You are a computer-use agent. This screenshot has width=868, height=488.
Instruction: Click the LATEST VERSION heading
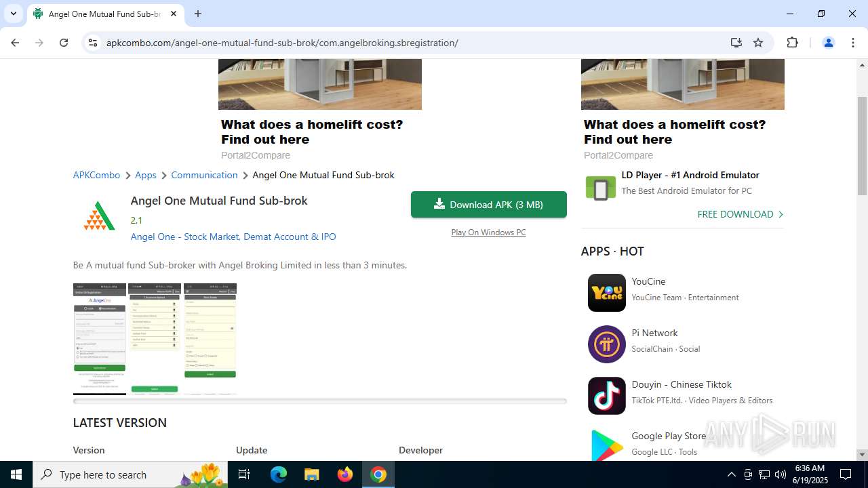(x=120, y=422)
